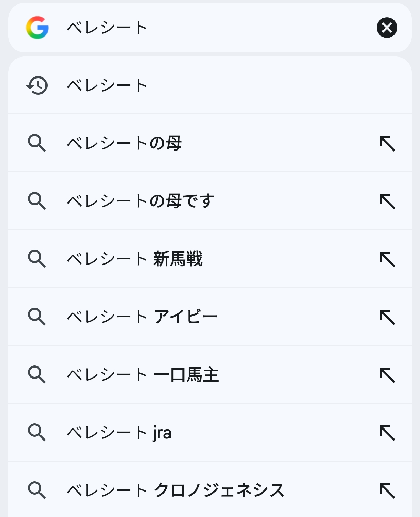Tap the arrow icon beside ベレシート jra
420x517 pixels.
387,433
